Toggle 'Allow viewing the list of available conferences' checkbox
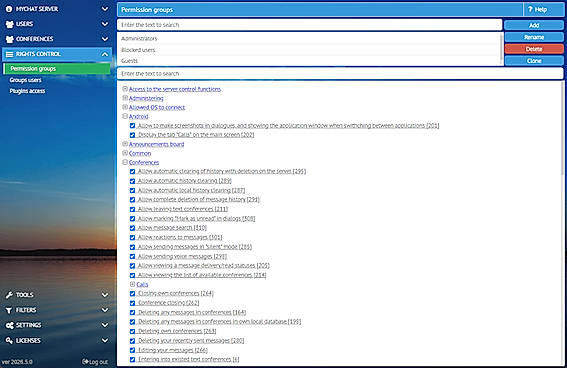The height and width of the screenshot is (368, 567). (132, 275)
